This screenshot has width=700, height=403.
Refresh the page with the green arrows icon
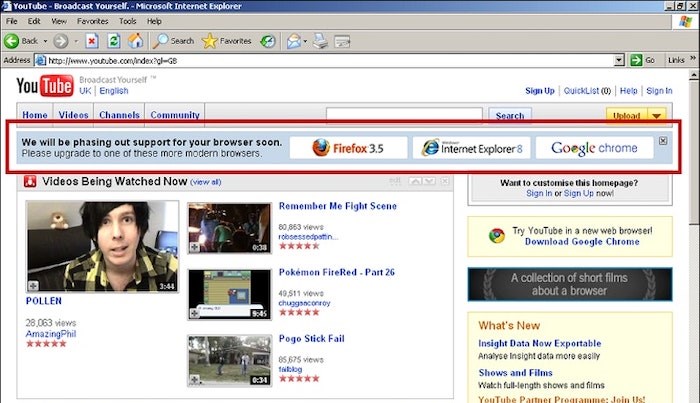point(114,41)
